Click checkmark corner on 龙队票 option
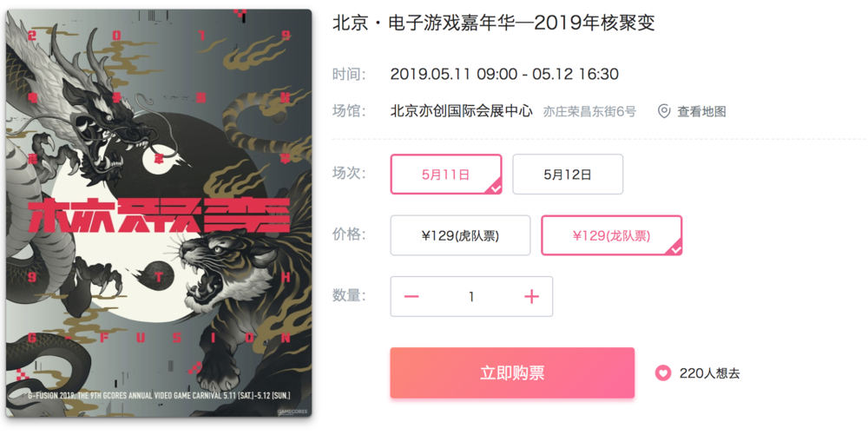868x435 pixels. click(674, 249)
